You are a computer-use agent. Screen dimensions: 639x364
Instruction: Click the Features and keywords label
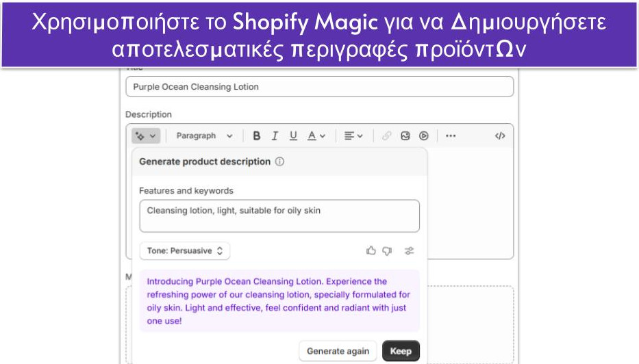coord(186,191)
